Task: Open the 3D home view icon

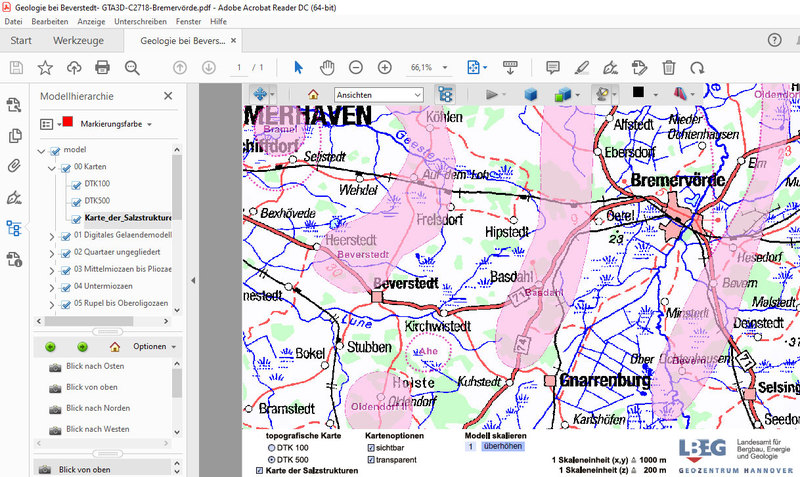Action: tap(313, 94)
